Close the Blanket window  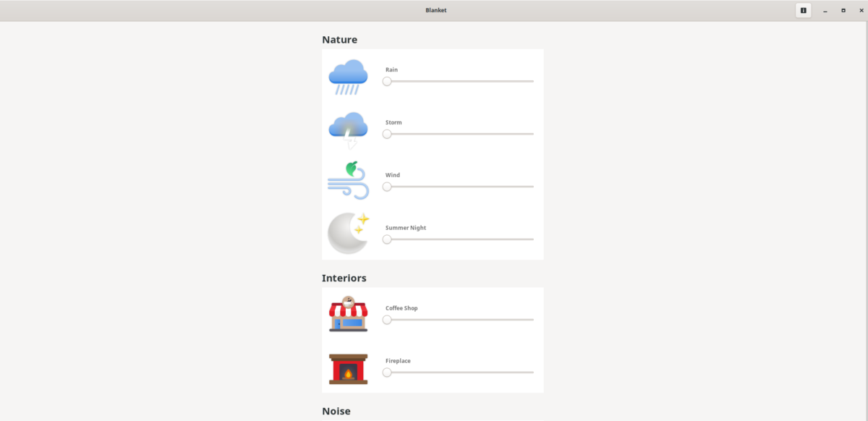[x=861, y=10]
